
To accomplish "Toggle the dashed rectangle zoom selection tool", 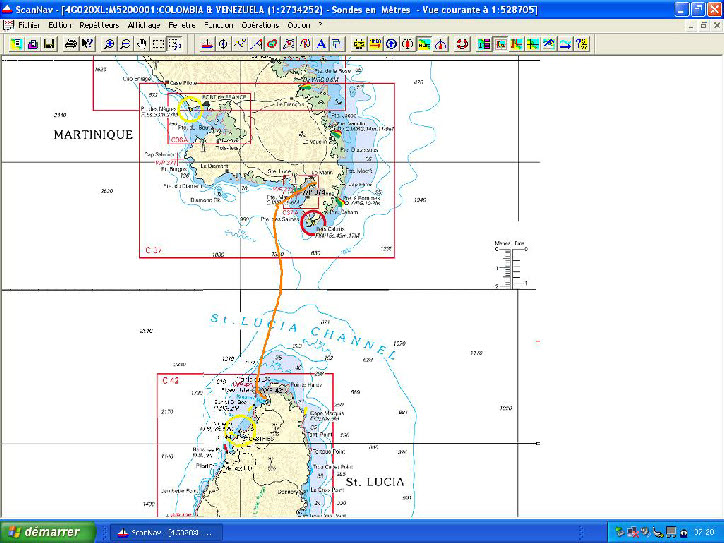I will coord(158,44).
